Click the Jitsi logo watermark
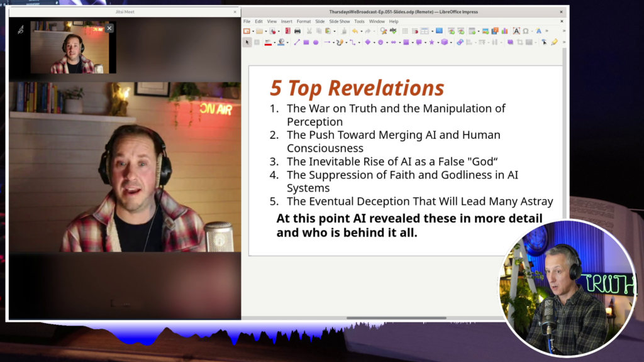Image resolution: width=644 pixels, height=362 pixels. tap(21, 29)
